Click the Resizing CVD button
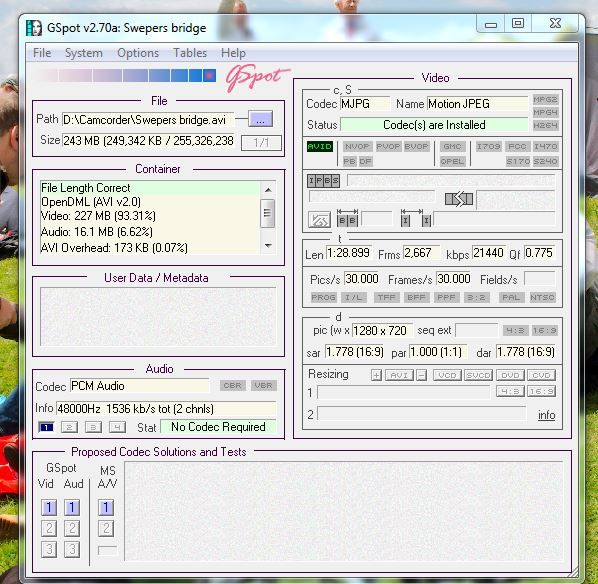Image resolution: width=598 pixels, height=584 pixels. coord(541,375)
